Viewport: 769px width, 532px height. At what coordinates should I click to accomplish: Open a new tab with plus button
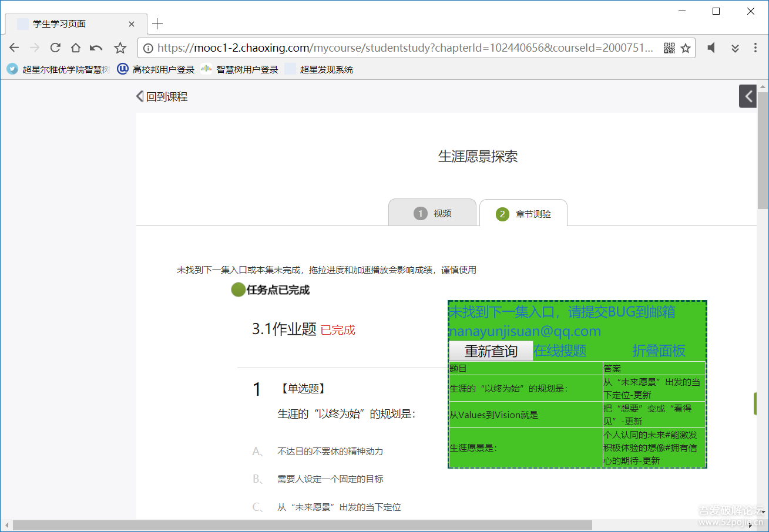tap(157, 24)
